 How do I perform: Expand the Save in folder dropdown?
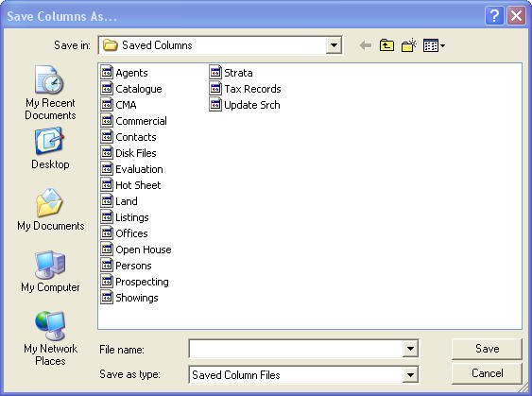pyautogui.click(x=334, y=45)
